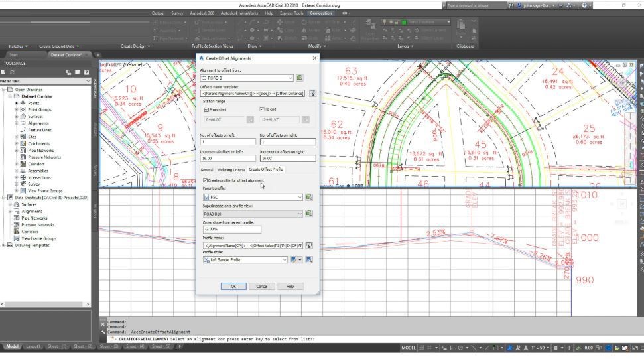Open the Superimpose onto profile view dropdown
The height and width of the screenshot is (359, 644).
click(x=300, y=214)
